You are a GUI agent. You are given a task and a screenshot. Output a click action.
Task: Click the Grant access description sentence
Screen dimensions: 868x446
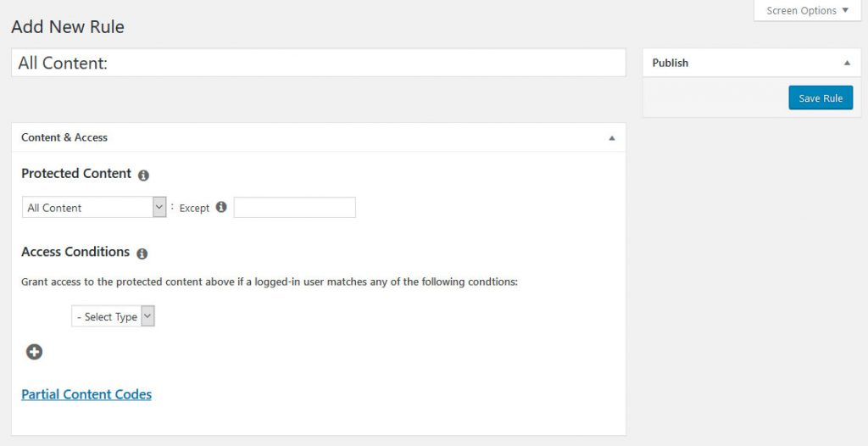coord(269,282)
